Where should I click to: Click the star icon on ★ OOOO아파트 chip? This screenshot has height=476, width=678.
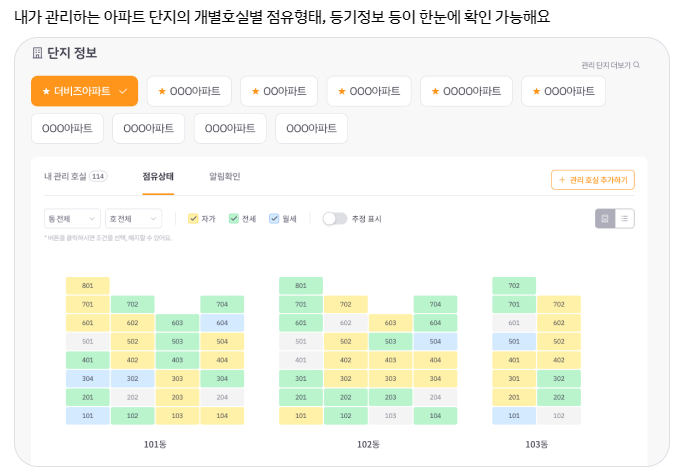[x=435, y=91]
